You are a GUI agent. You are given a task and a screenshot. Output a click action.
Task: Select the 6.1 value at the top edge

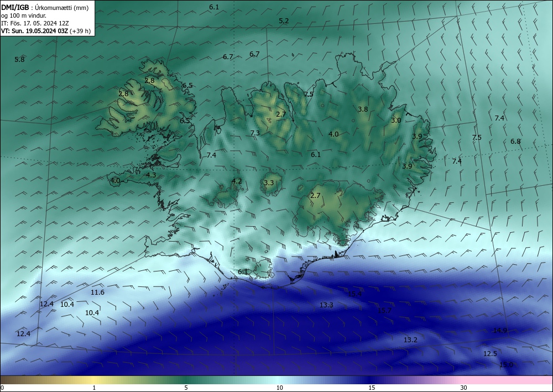(x=213, y=7)
